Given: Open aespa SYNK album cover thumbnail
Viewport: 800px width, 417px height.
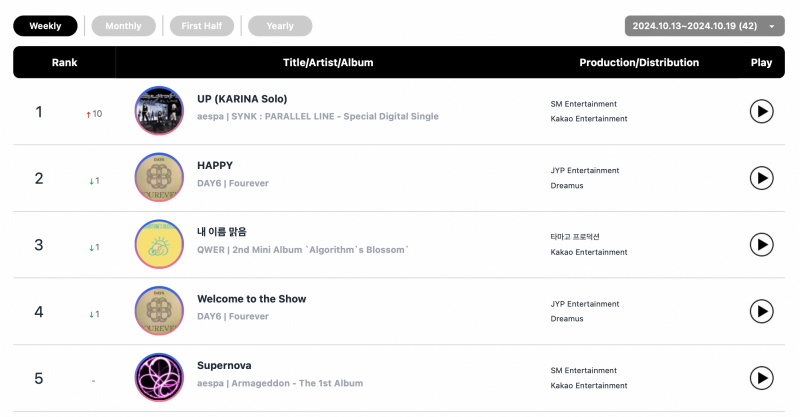Looking at the screenshot, I should click(x=159, y=111).
